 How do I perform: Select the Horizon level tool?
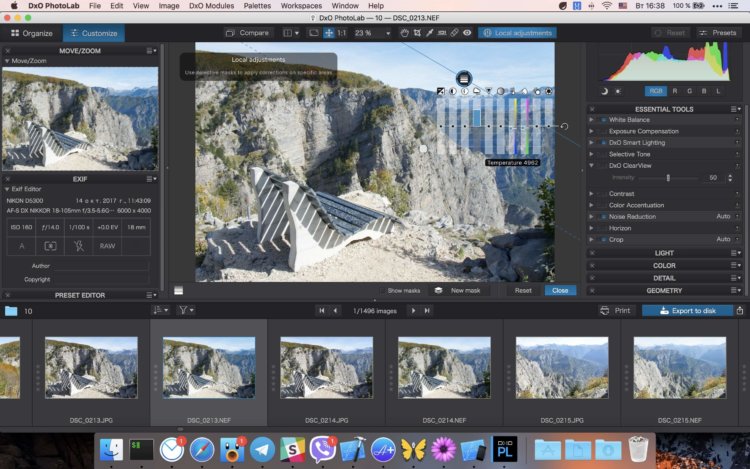click(x=442, y=33)
